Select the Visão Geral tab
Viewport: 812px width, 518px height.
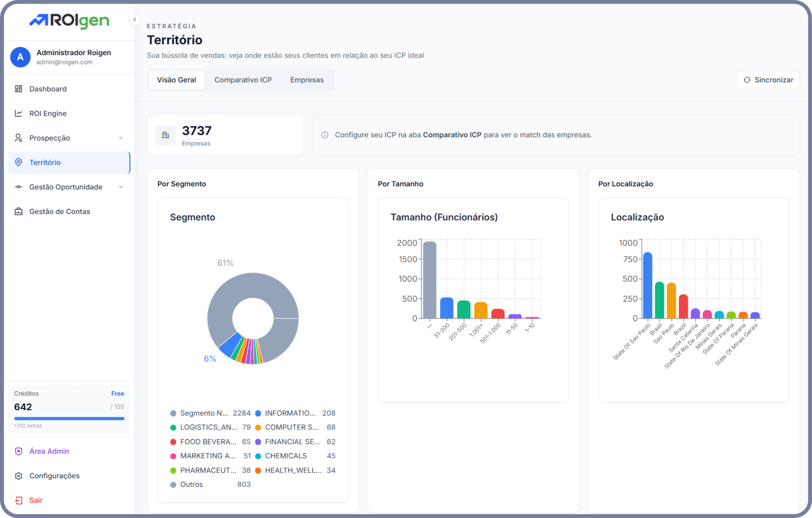[176, 80]
